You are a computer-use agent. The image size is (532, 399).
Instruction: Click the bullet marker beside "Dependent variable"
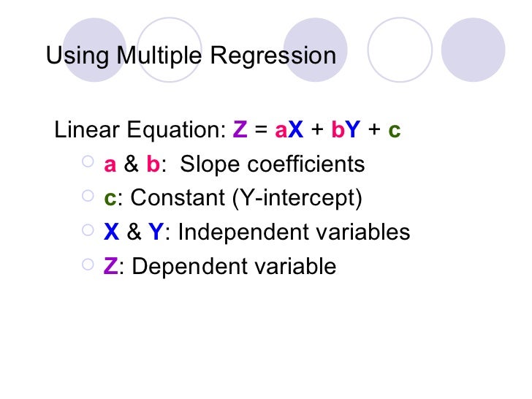point(88,265)
